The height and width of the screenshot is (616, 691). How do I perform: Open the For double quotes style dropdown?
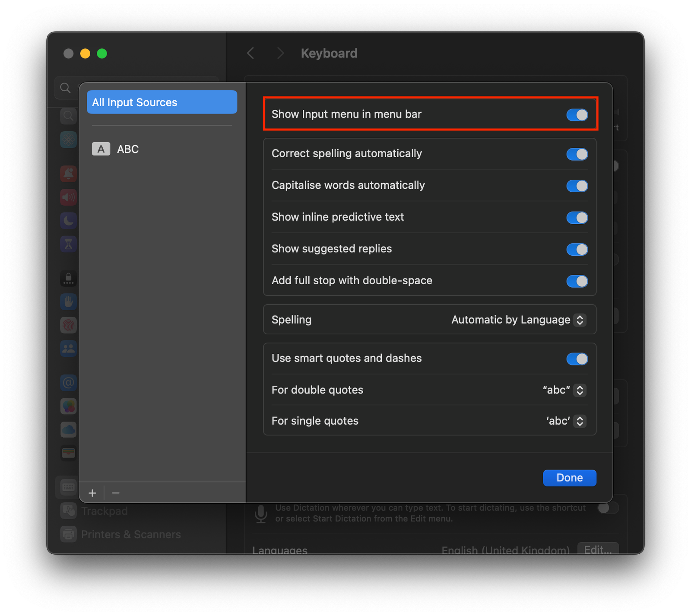564,390
